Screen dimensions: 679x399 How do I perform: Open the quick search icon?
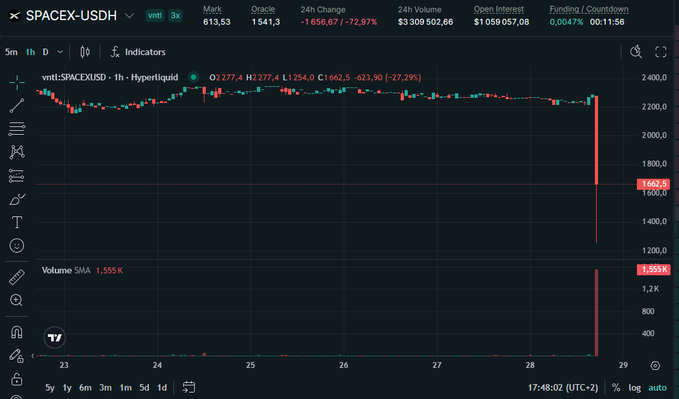[636, 52]
